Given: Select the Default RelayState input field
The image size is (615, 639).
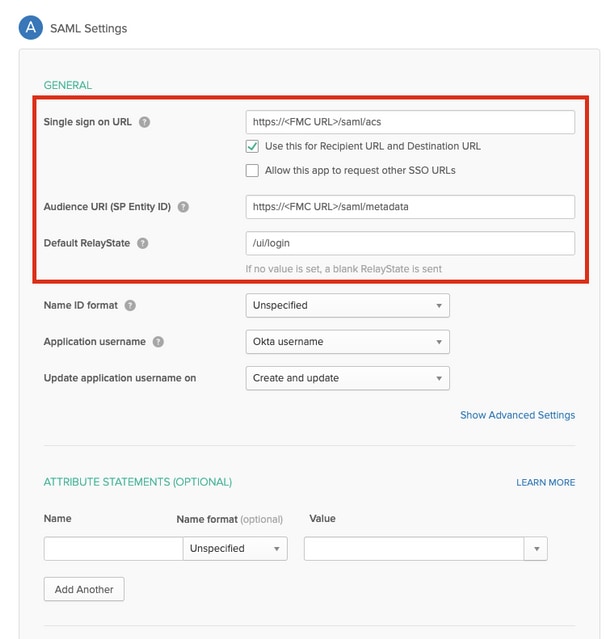Looking at the screenshot, I should [410, 243].
